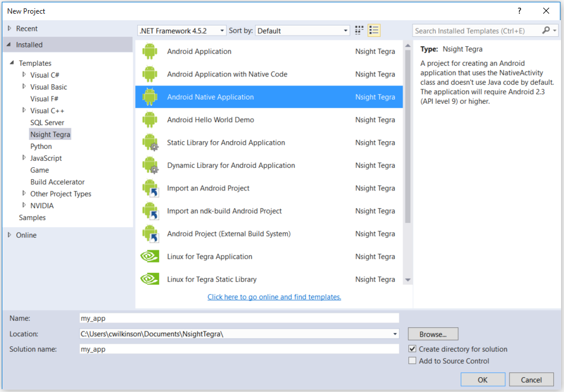Click the search magnifier icon
The height and width of the screenshot is (392, 564).
(546, 30)
